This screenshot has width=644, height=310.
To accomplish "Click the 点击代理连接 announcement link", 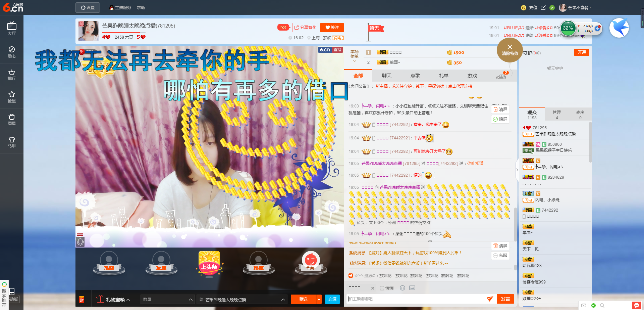I will pos(460,86).
